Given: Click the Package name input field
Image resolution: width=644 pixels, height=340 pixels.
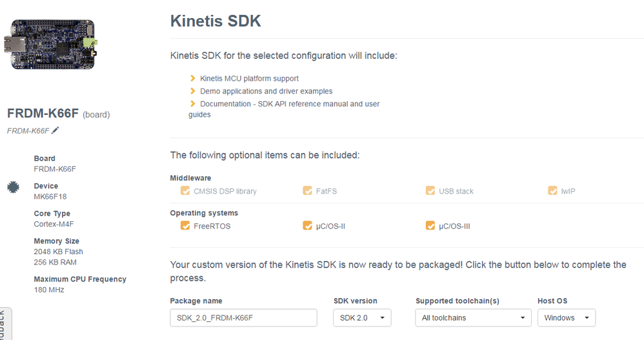Looking at the screenshot, I should pos(243,318).
